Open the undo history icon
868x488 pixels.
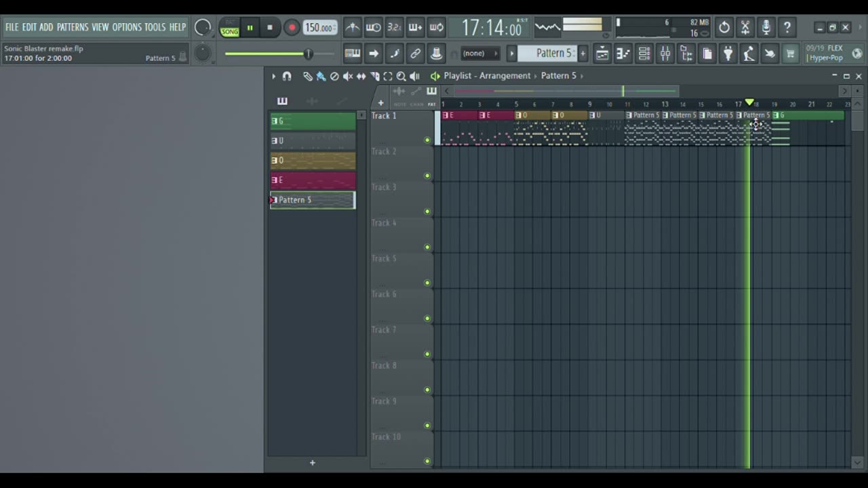[724, 28]
